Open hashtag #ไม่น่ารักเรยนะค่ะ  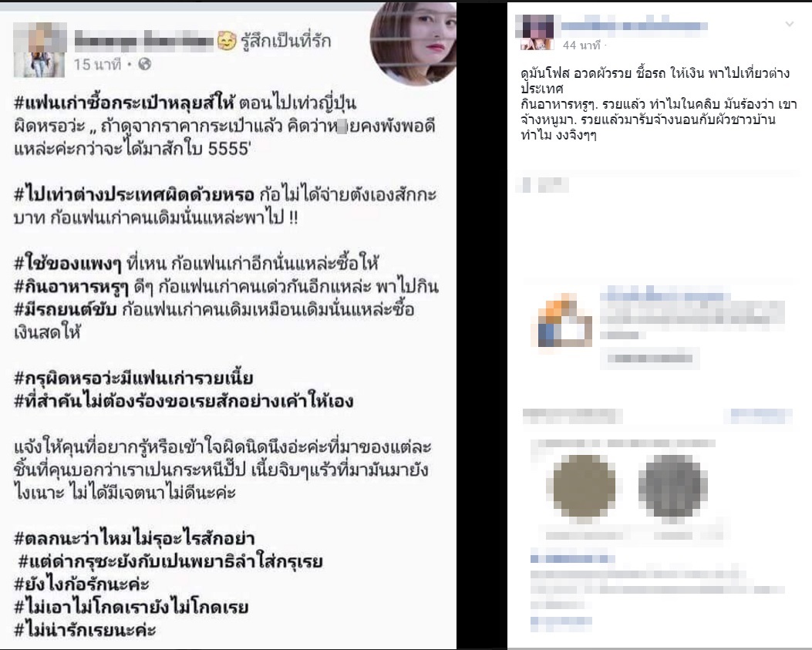click(85, 630)
